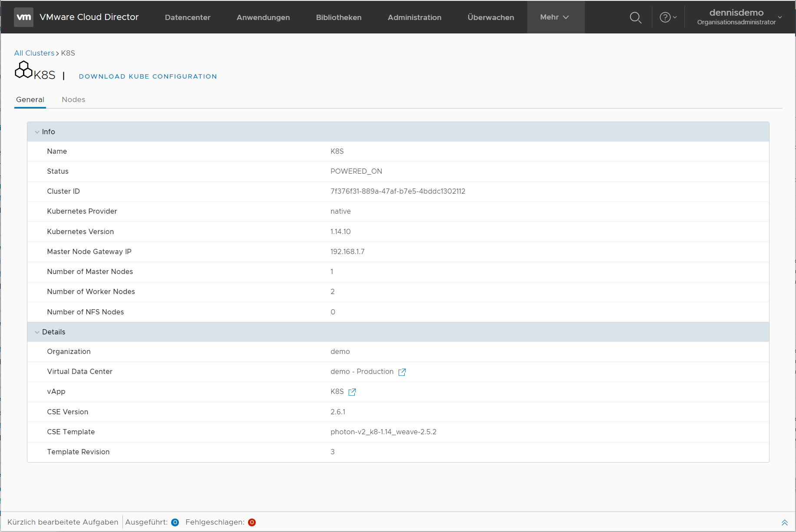
Task: Click the Kubernetes Provider value native
Action: tap(340, 211)
